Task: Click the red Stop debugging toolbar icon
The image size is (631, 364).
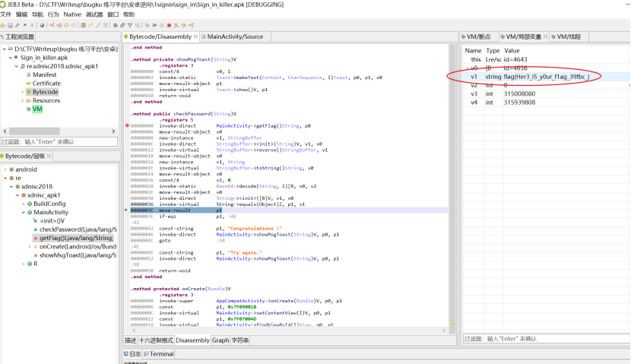Action: tap(169, 25)
